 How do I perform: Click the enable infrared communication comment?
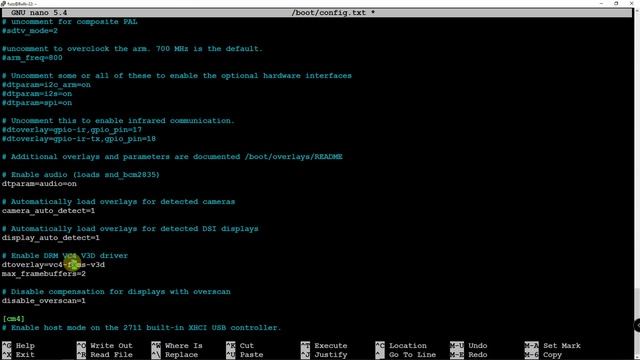point(118,121)
